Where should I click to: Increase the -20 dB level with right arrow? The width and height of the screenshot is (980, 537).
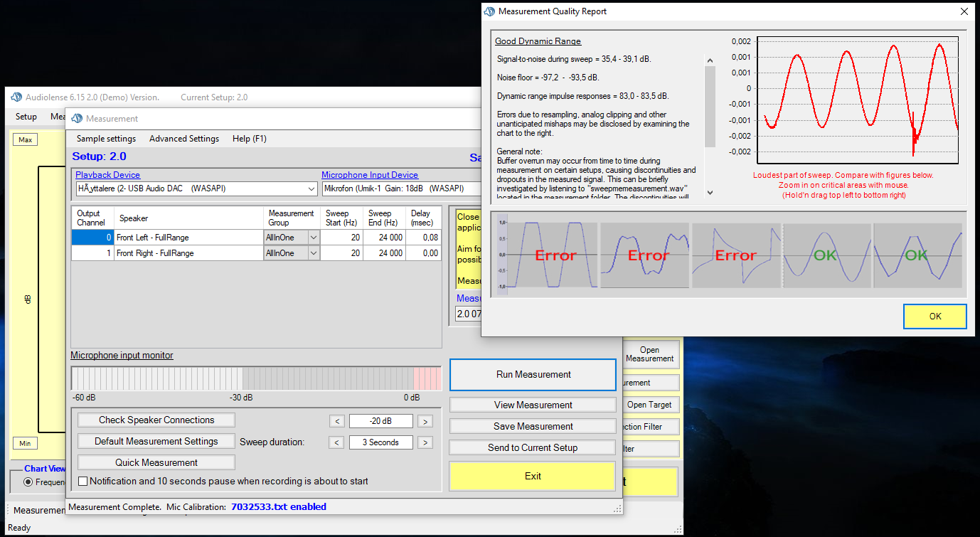click(425, 421)
